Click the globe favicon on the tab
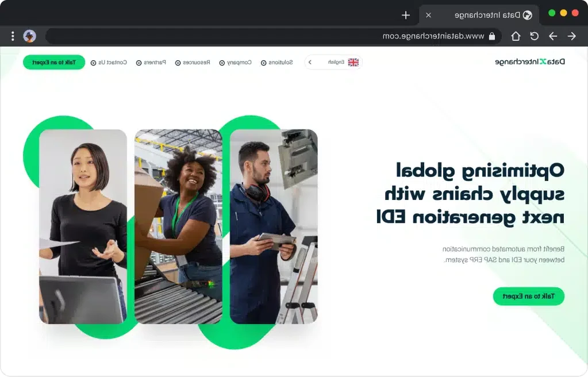 (527, 15)
